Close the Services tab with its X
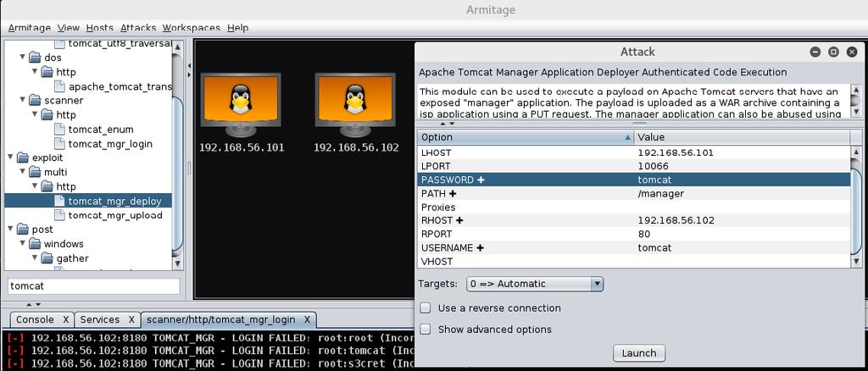This screenshot has height=371, width=868. click(131, 319)
